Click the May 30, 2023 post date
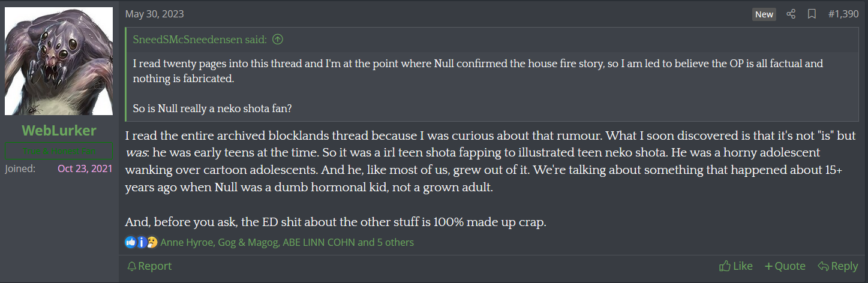Image resolution: width=868 pixels, height=283 pixels. pos(154,14)
